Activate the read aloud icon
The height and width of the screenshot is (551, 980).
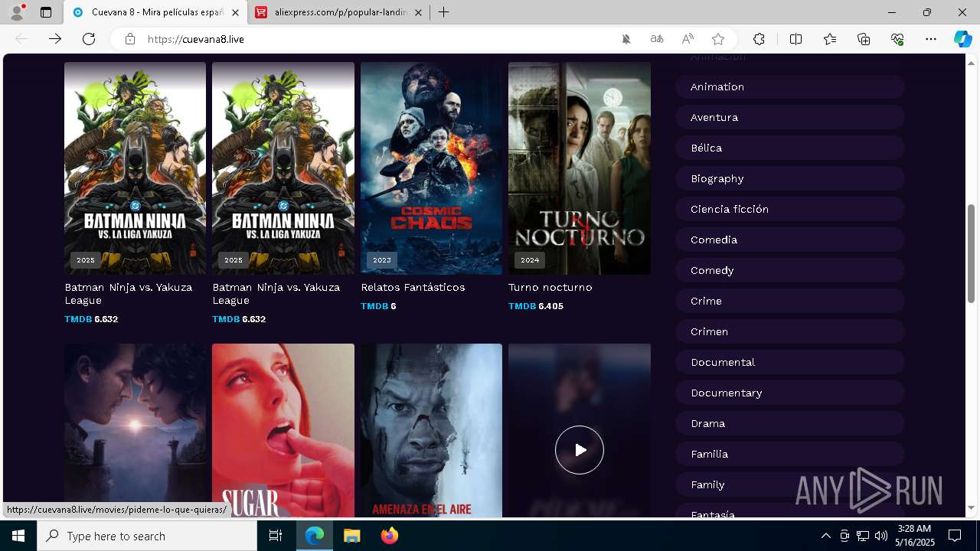[688, 39]
